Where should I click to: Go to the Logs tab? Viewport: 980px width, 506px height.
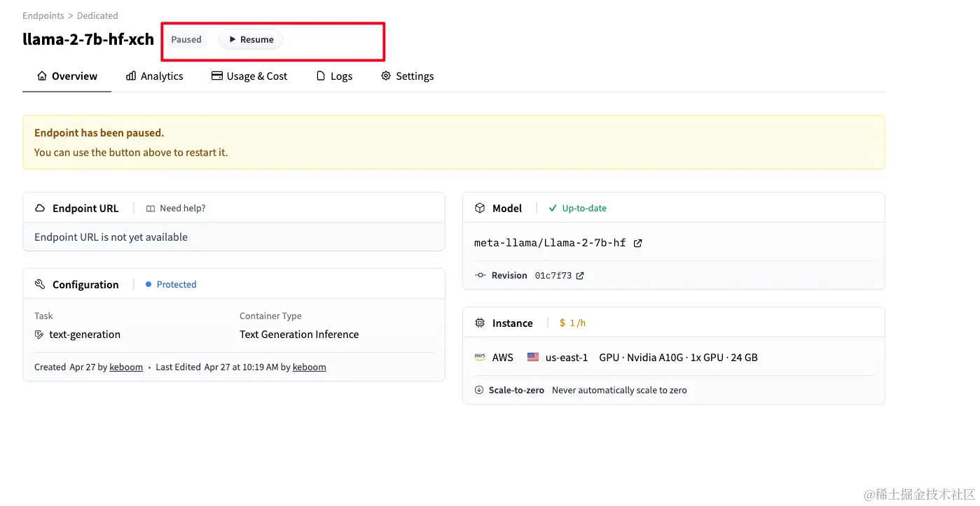pyautogui.click(x=334, y=76)
